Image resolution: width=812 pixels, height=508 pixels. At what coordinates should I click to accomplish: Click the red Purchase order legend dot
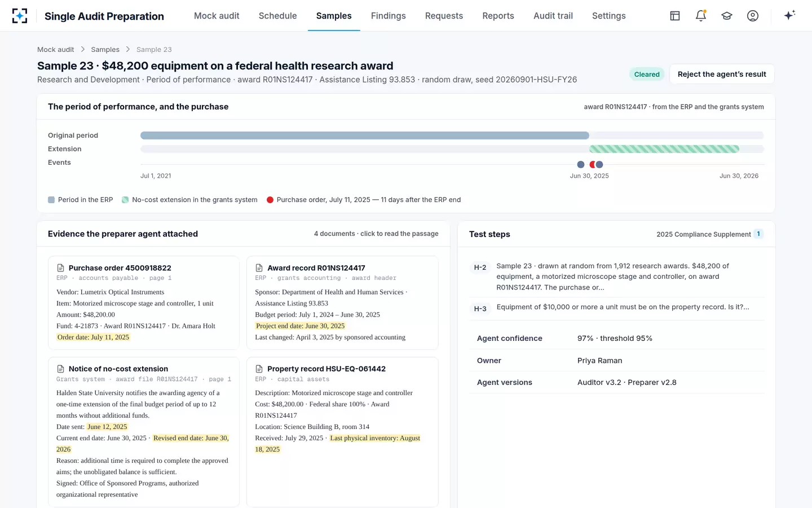coord(270,200)
